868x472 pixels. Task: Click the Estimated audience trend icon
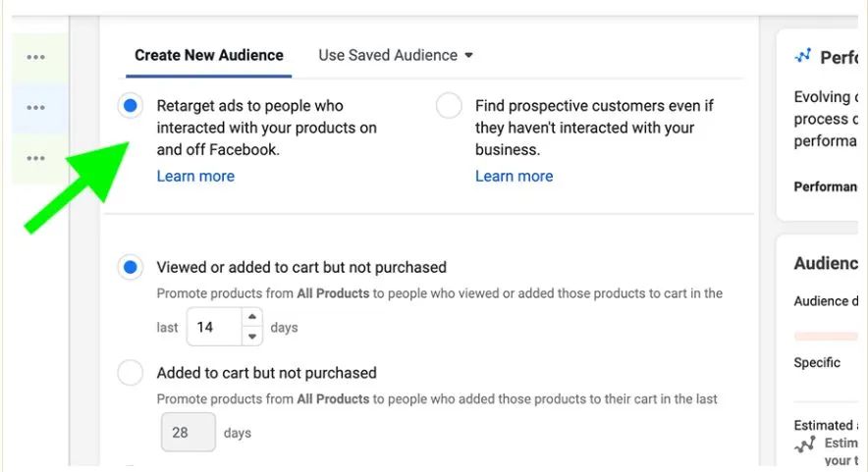806,445
